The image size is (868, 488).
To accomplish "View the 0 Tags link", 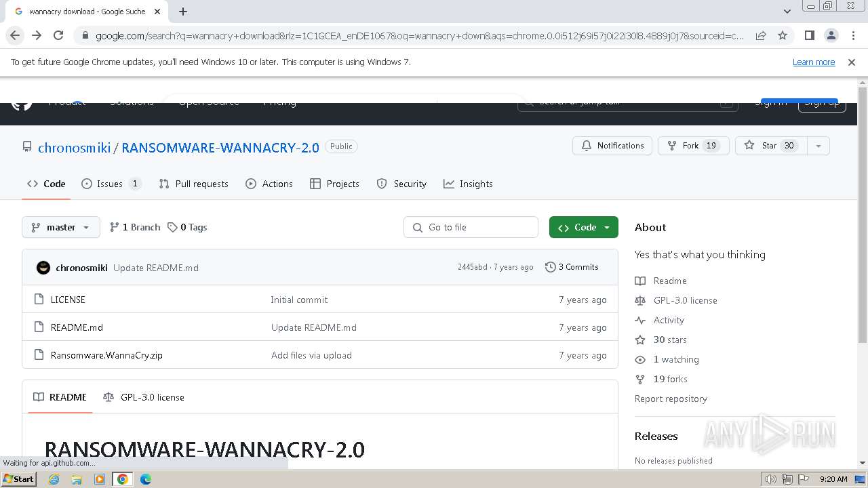I will pyautogui.click(x=187, y=227).
